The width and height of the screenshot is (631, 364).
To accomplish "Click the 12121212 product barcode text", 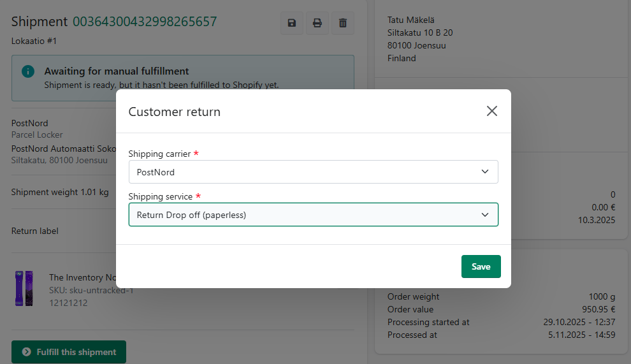I will click(x=68, y=303).
